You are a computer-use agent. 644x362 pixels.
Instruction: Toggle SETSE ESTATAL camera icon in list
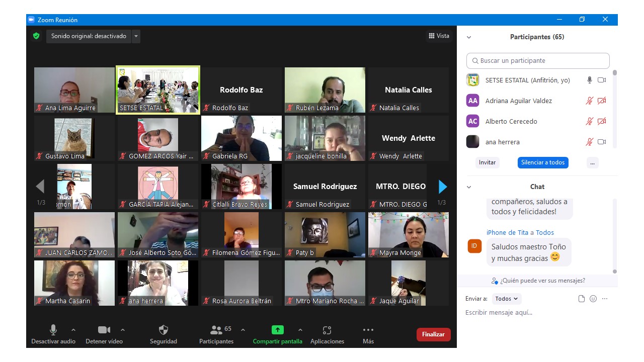coord(602,80)
